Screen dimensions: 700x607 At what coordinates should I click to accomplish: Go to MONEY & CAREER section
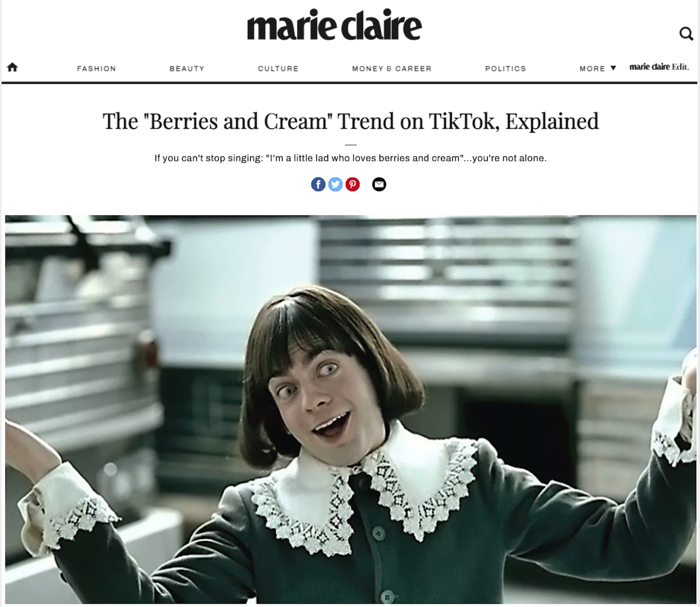point(392,69)
